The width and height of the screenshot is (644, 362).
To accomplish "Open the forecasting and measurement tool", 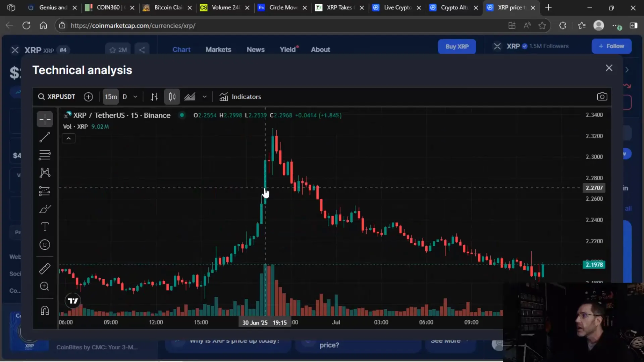I will 45,191.
